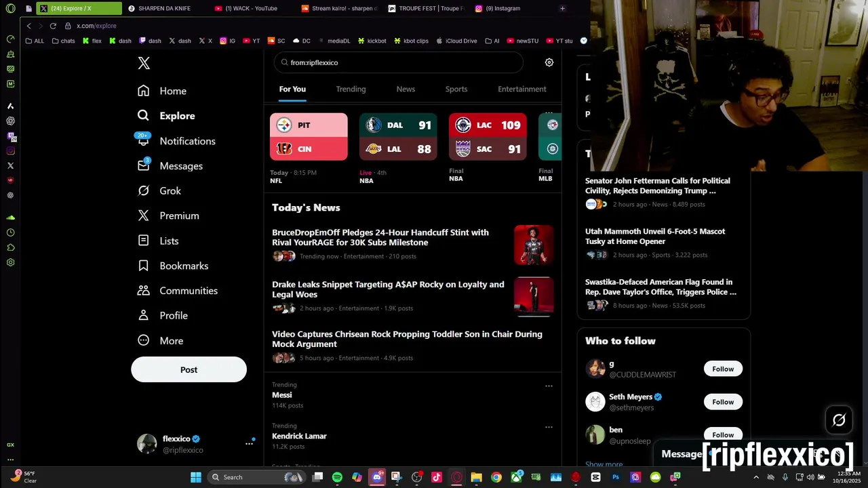868x488 pixels.
Task: Switch to the News tab
Action: 406,89
